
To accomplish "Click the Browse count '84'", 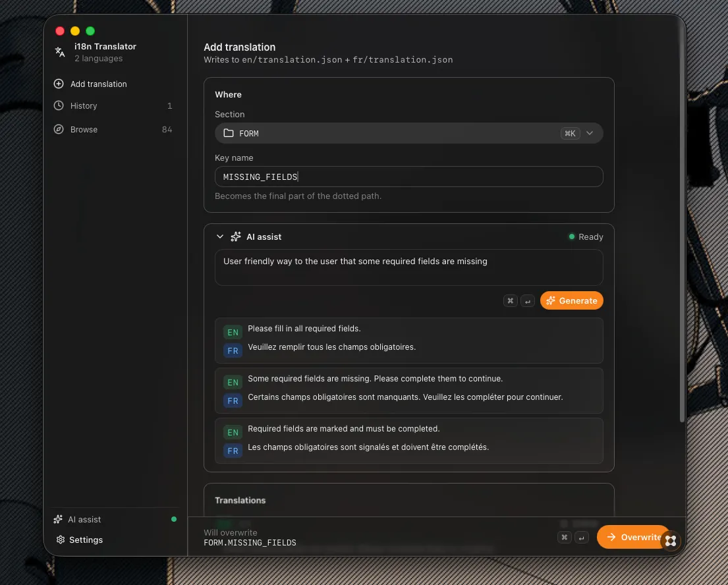I will point(167,130).
